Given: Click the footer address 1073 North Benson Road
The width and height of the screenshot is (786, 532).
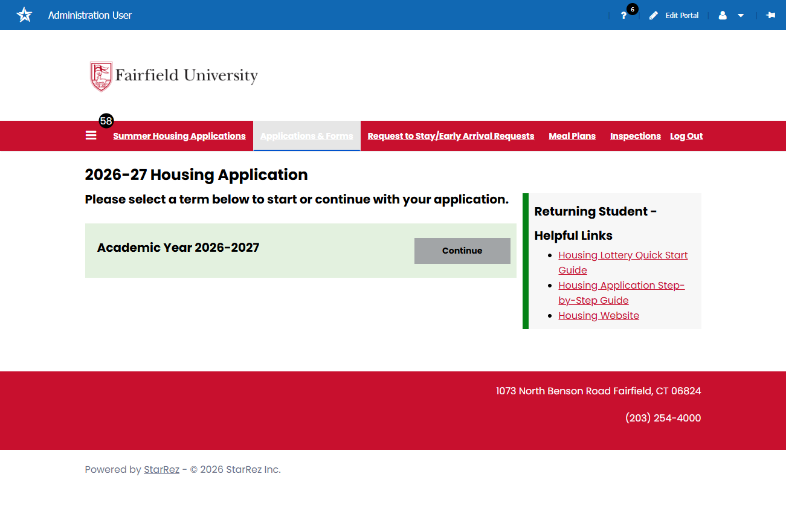Looking at the screenshot, I should click(599, 391).
